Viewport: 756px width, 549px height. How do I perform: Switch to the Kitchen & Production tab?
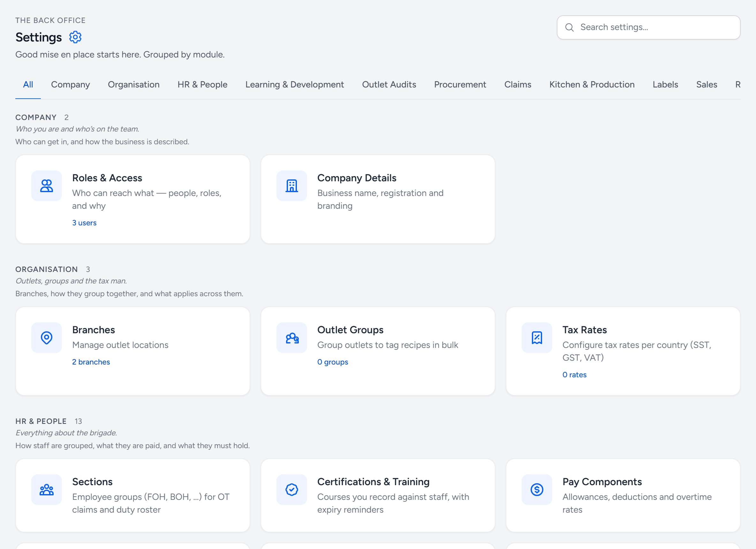[592, 85]
